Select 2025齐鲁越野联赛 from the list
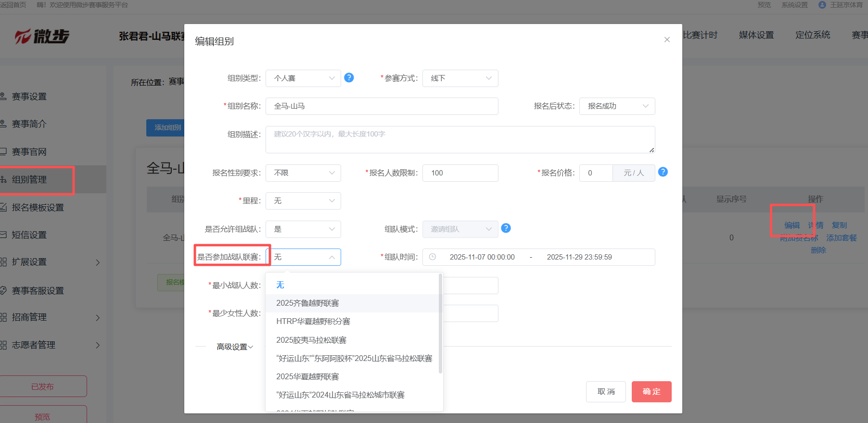 (x=307, y=303)
